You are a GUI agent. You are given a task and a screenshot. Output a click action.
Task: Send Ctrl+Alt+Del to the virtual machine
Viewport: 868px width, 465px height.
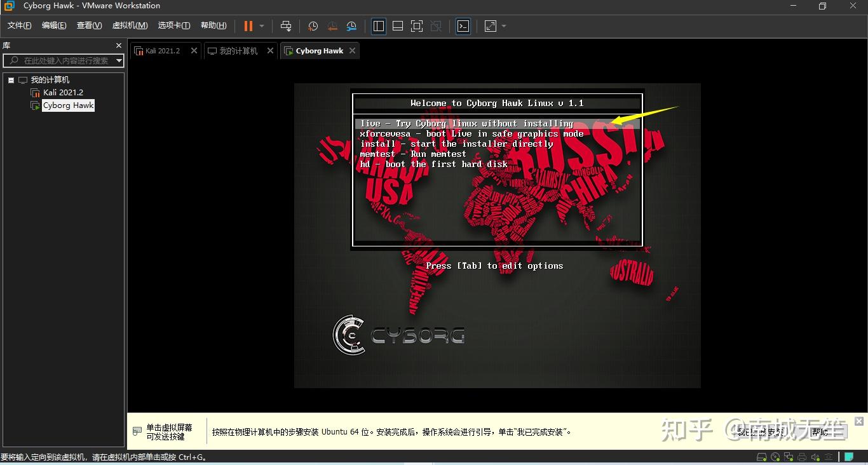(x=286, y=26)
